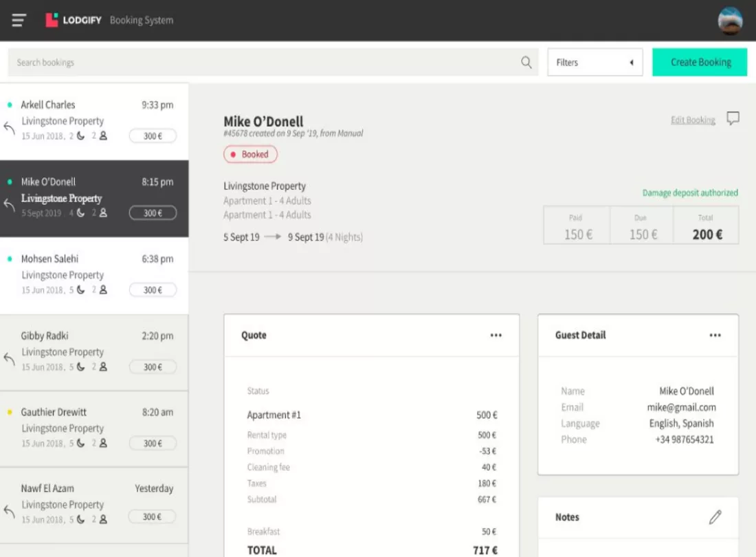Image resolution: width=756 pixels, height=557 pixels.
Task: Click the Booked status badge
Action: coord(250,154)
